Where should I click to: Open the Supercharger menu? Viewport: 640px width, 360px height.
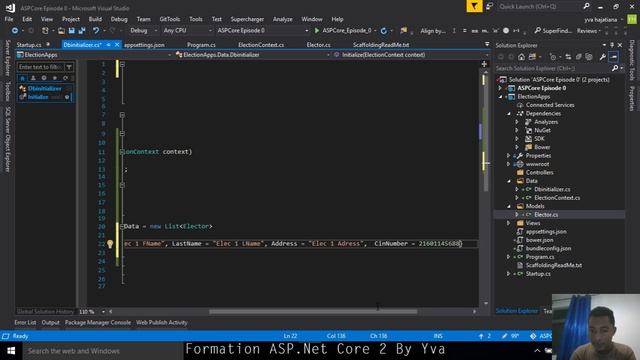coord(247,19)
